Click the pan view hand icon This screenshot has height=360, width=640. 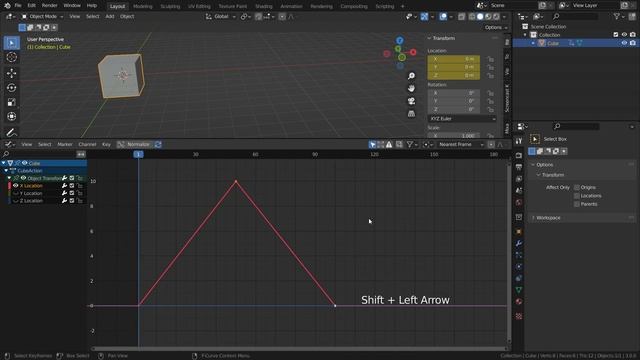pyautogui.click(x=411, y=89)
